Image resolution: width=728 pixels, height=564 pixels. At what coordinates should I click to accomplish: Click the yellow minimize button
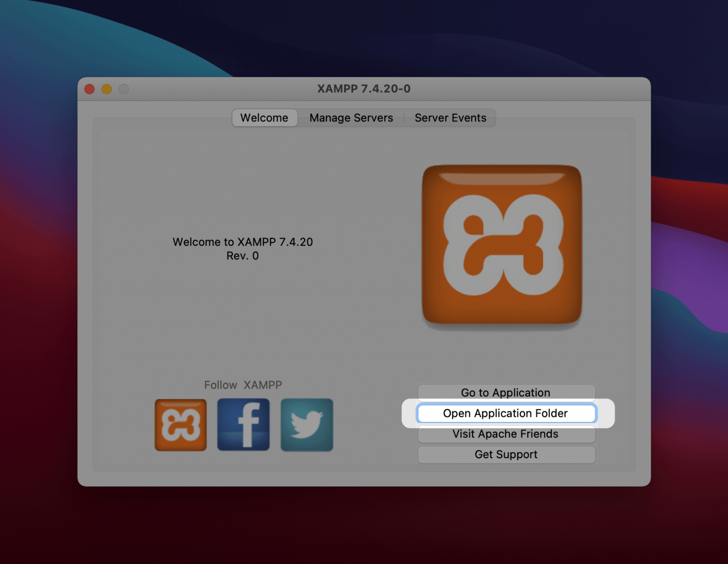[106, 89]
